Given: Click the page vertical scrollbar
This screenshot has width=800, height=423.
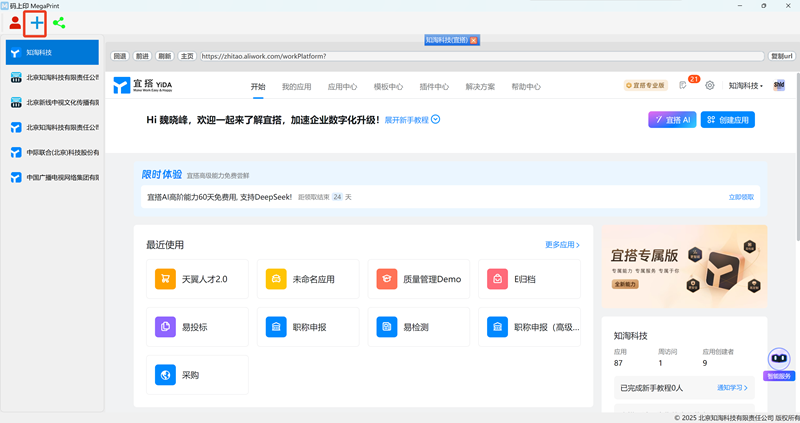Looking at the screenshot, I should pos(797,156).
